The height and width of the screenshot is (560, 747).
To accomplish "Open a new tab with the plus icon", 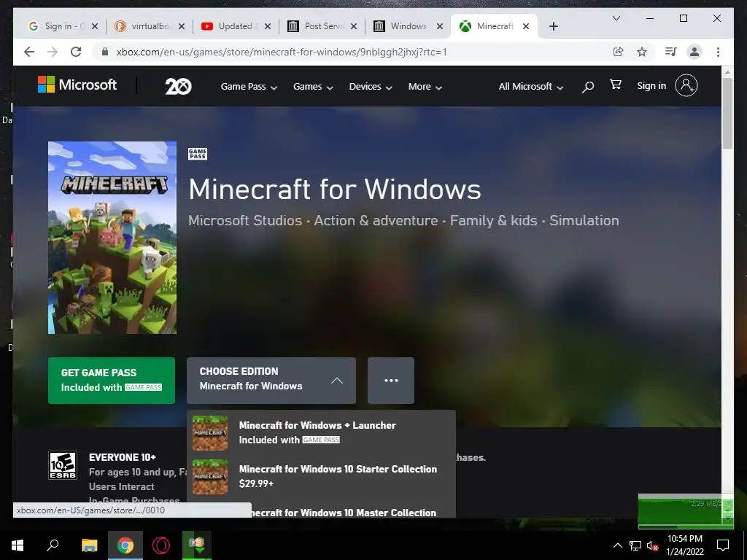I will pyautogui.click(x=553, y=26).
